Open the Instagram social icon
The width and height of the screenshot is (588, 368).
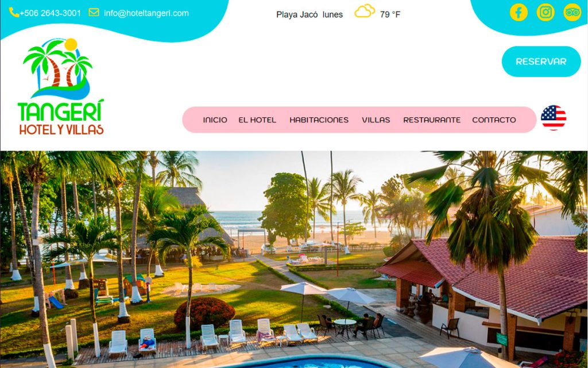tap(546, 13)
